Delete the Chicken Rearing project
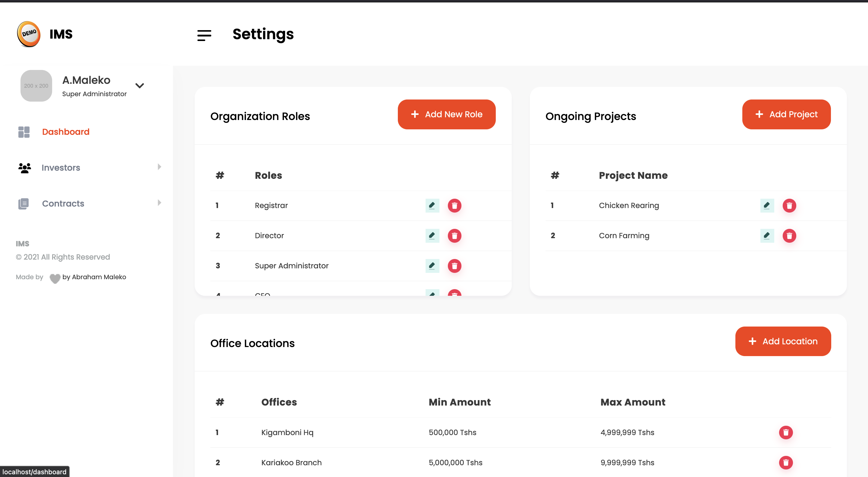The width and height of the screenshot is (868, 477). 789,205
